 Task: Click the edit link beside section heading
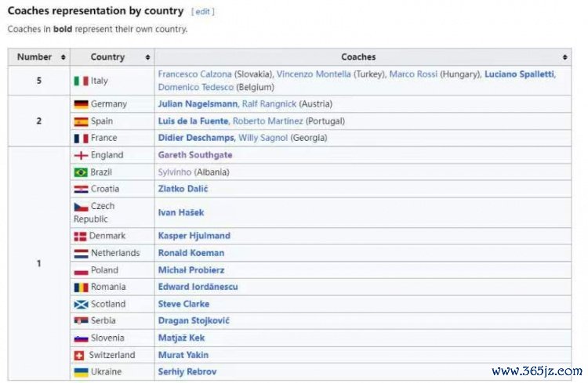(202, 12)
